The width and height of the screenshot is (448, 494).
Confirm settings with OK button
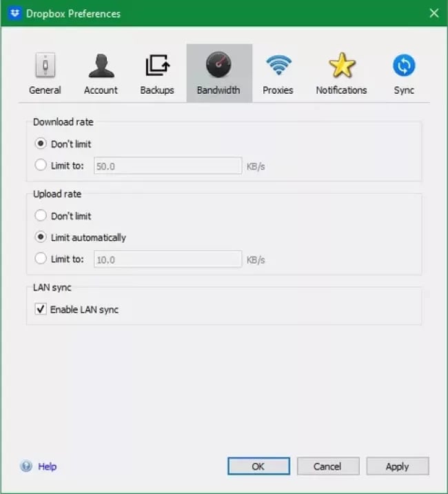(258, 466)
